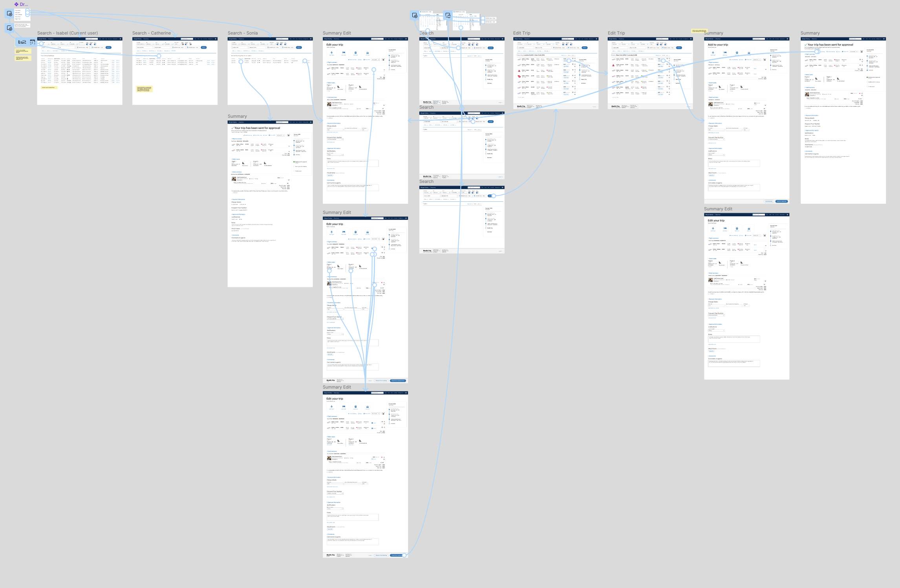Select the Search - Sonia frame title
900x588 pixels.
coord(242,33)
